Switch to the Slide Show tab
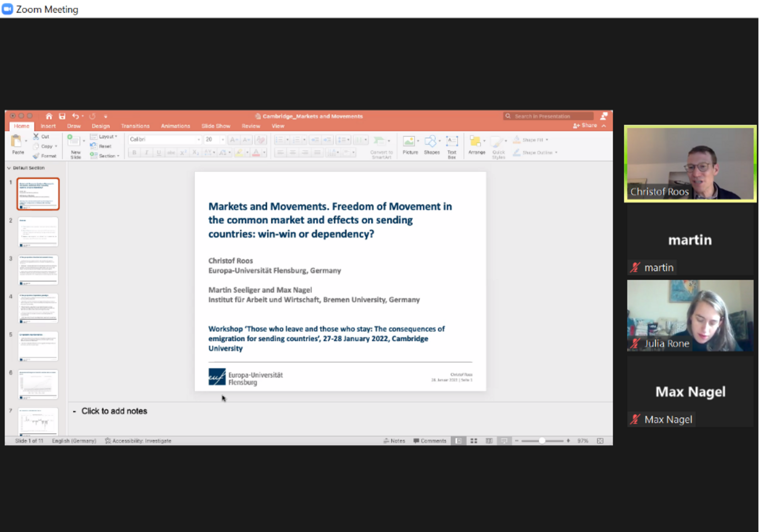760x532 pixels. coord(216,126)
